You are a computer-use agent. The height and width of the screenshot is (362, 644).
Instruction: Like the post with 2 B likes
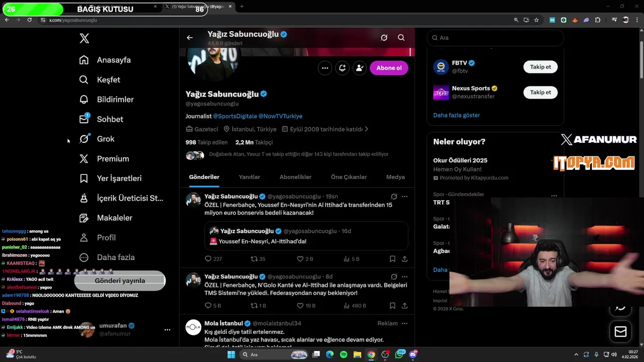305,259
